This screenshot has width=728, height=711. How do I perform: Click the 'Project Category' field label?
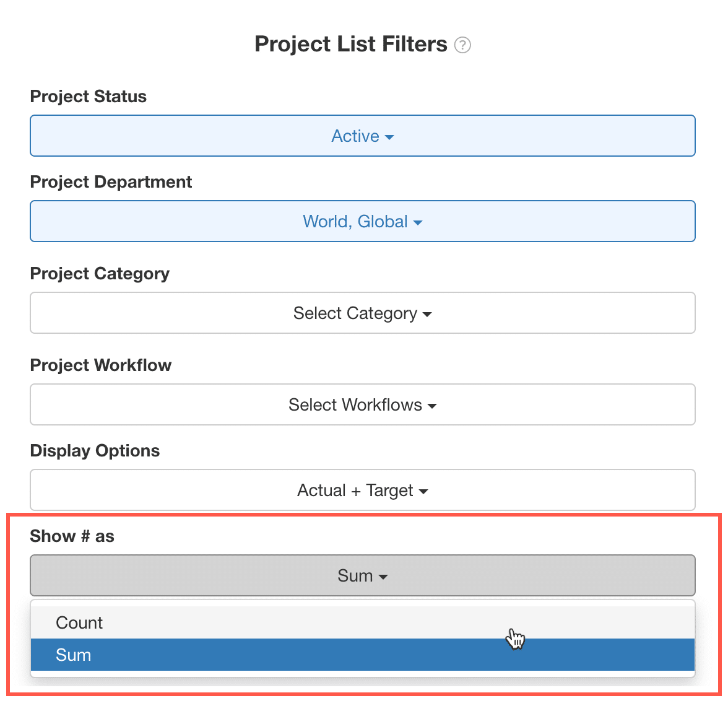[x=100, y=274]
